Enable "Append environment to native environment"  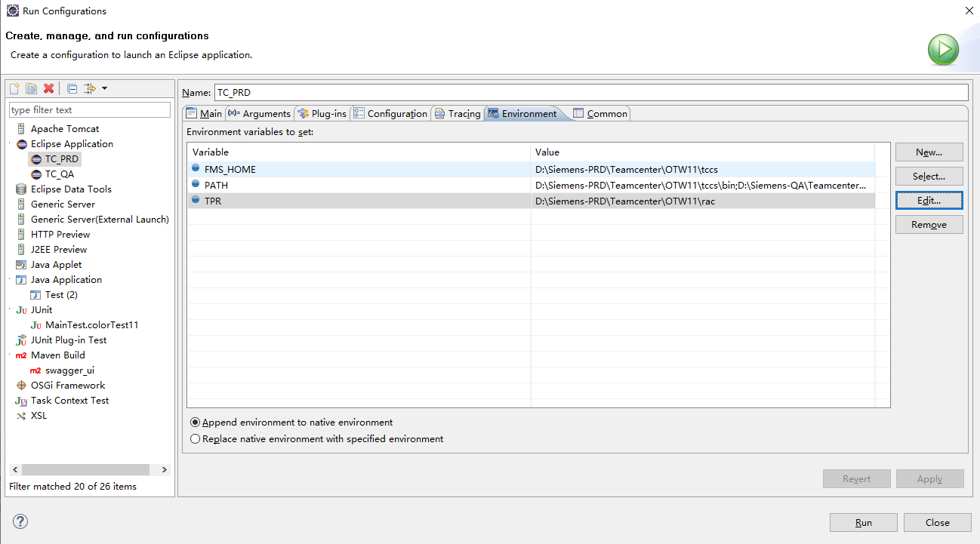(x=195, y=423)
